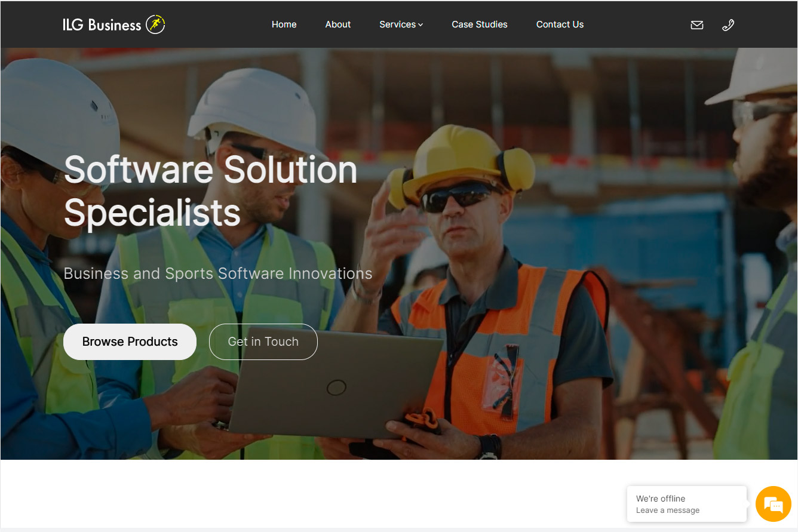Viewport: 798px width, 532px height.
Task: View the Case Studies page
Action: 480,24
